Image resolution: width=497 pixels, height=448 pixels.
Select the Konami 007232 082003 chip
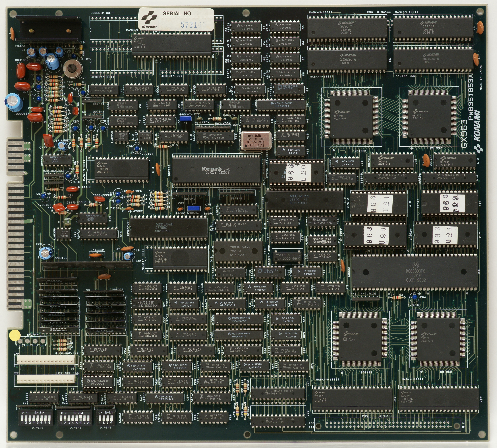tap(216, 170)
